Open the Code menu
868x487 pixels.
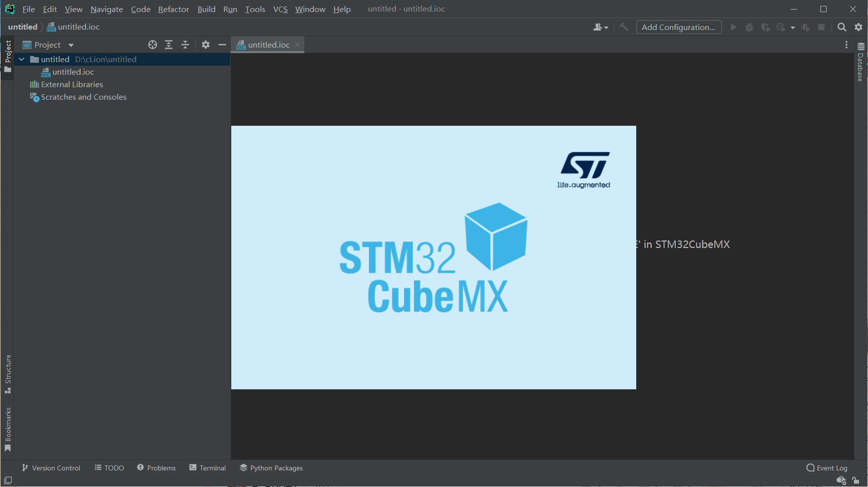[x=141, y=9]
